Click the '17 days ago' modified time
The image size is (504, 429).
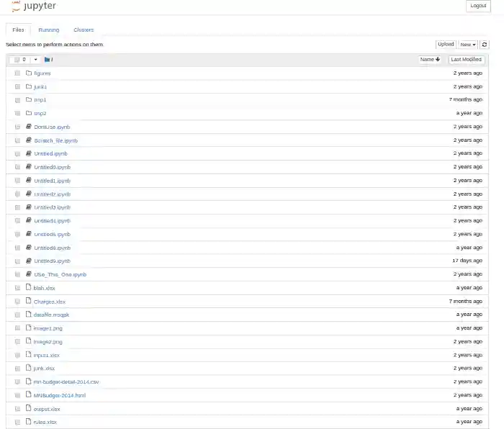467,261
